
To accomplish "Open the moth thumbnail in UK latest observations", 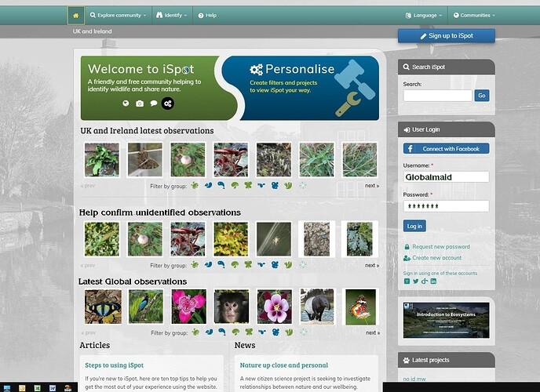I will [145, 160].
